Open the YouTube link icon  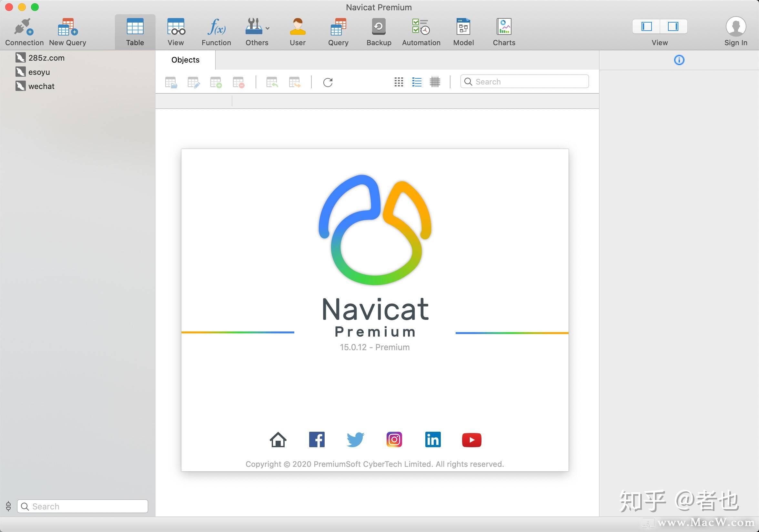click(x=472, y=440)
